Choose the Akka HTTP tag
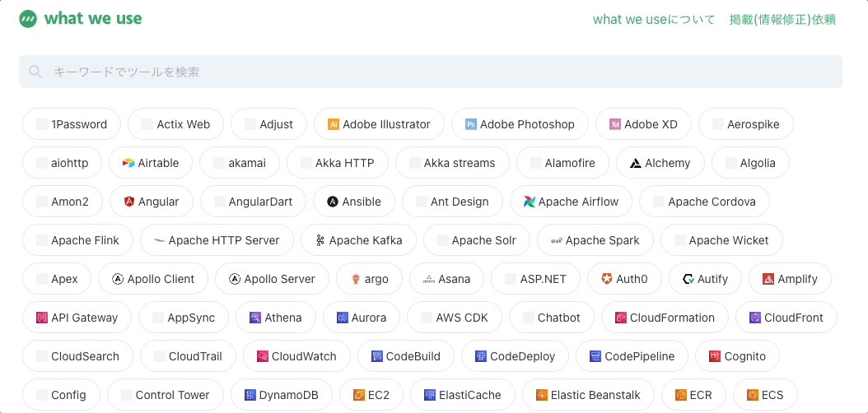868x413 pixels. click(338, 163)
